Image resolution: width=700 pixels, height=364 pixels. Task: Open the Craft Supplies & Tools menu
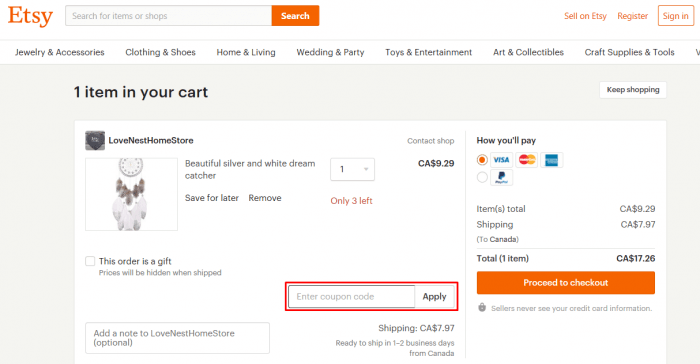629,52
